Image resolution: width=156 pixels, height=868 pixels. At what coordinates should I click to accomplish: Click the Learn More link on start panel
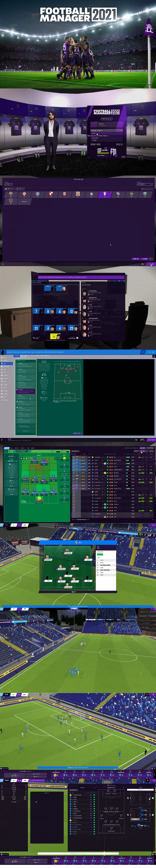click(x=101, y=156)
